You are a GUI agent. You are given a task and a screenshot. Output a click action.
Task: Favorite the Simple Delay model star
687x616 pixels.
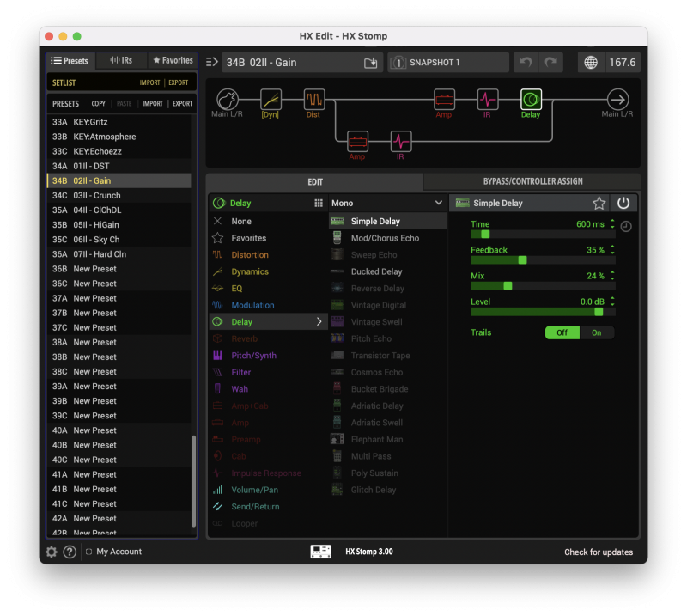pyautogui.click(x=599, y=203)
